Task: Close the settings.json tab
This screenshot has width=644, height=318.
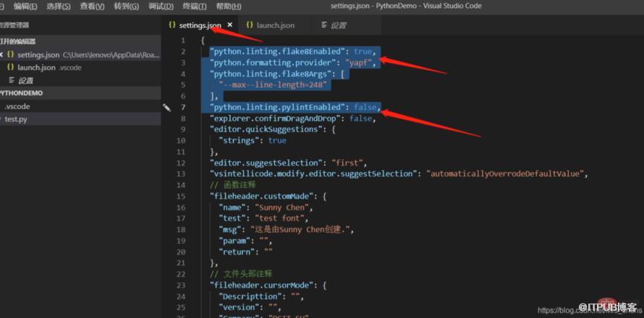Action: [x=229, y=25]
